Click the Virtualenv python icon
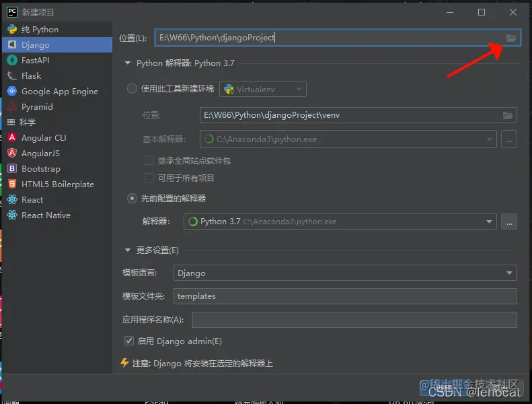Screen dimensions: 532x404 point(229,90)
